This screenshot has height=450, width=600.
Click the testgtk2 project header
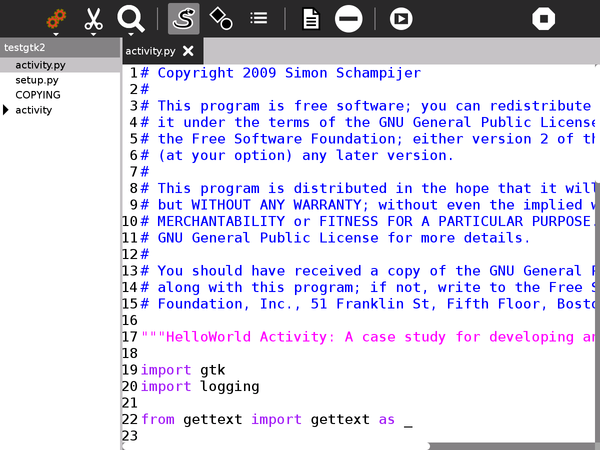point(25,47)
